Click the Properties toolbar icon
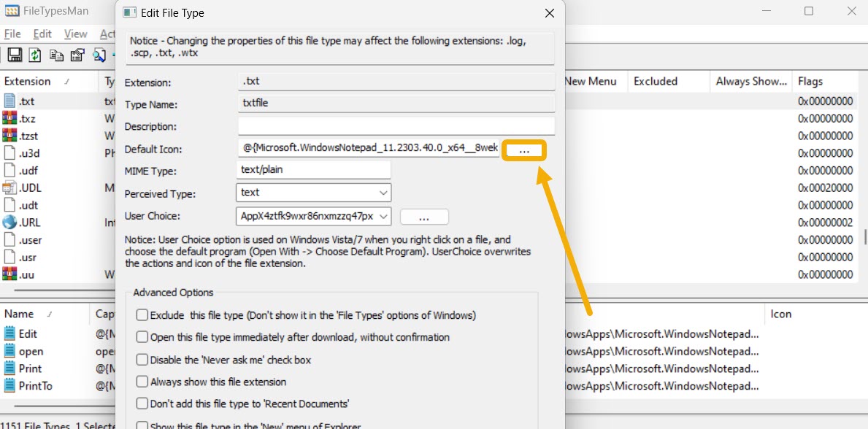Screen dimensions: 868x429 77,55
